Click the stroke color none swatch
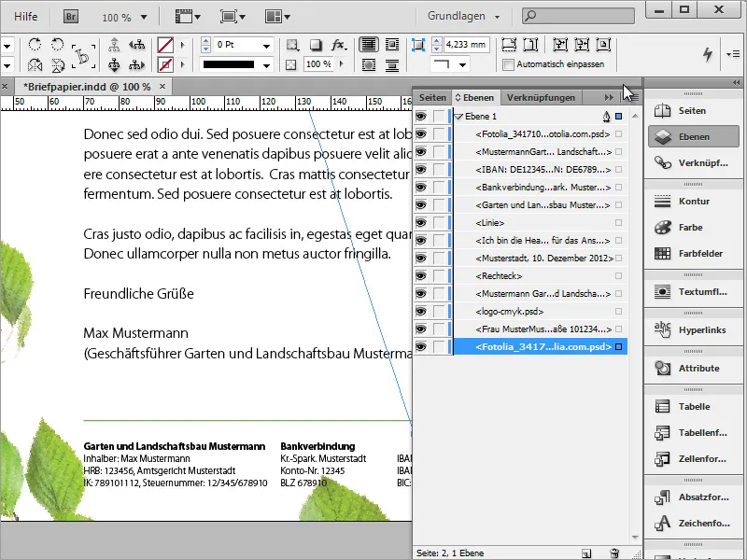747x560 pixels. pos(165,64)
